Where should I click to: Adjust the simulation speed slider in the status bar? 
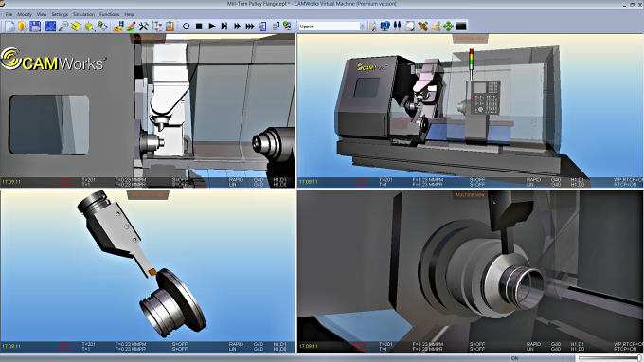pos(610,358)
